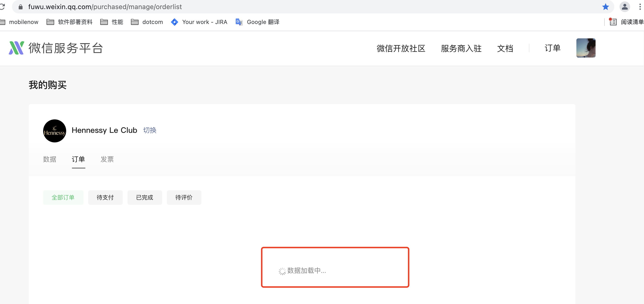
Task: Click the user avatar thumbnail in header
Action: pos(585,48)
